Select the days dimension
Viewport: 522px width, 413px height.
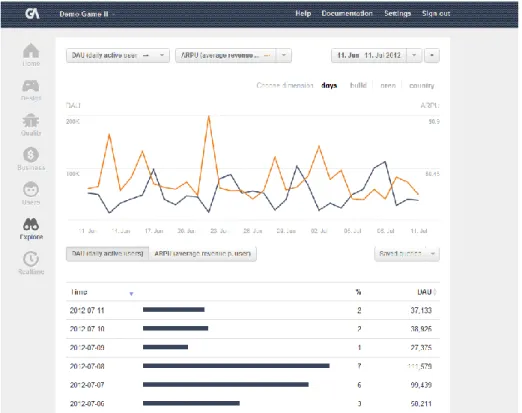click(329, 86)
